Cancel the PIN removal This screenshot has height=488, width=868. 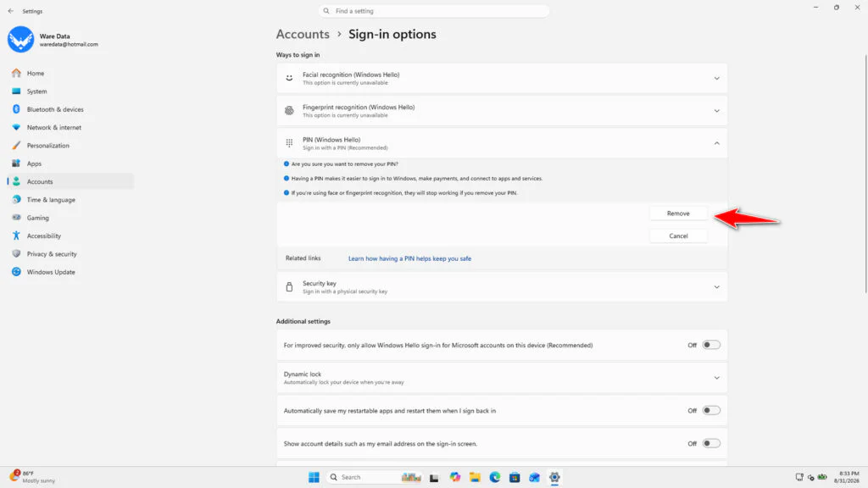pos(678,236)
